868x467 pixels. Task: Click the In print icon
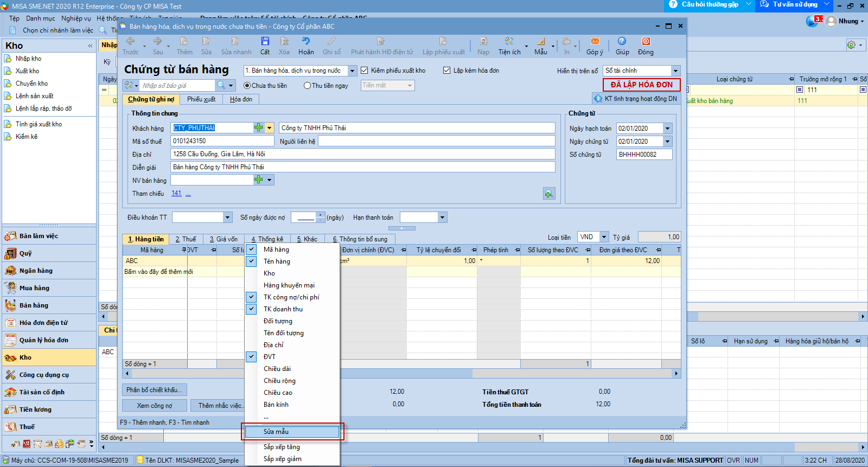pyautogui.click(x=566, y=41)
